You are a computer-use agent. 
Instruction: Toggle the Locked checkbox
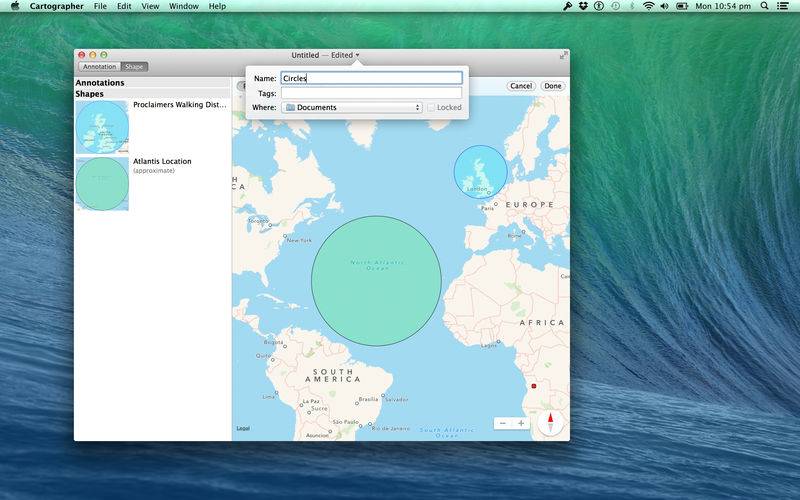click(x=432, y=107)
